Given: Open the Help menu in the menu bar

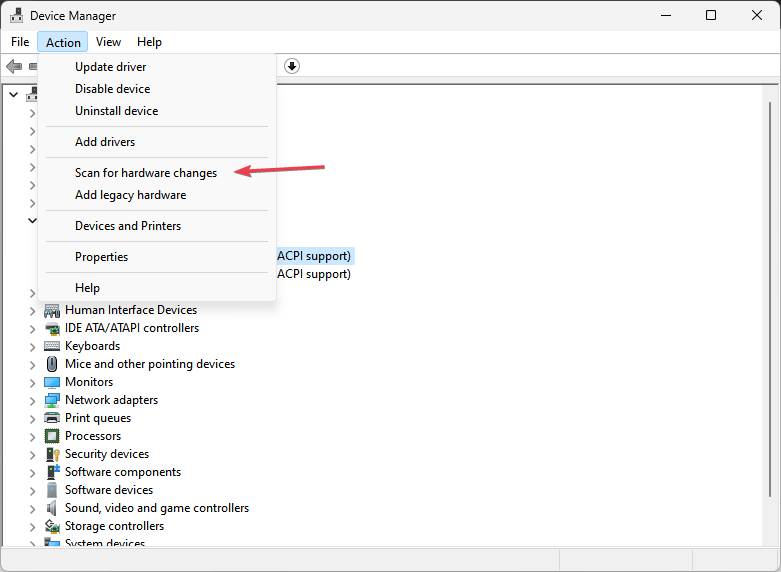Looking at the screenshot, I should pos(149,42).
